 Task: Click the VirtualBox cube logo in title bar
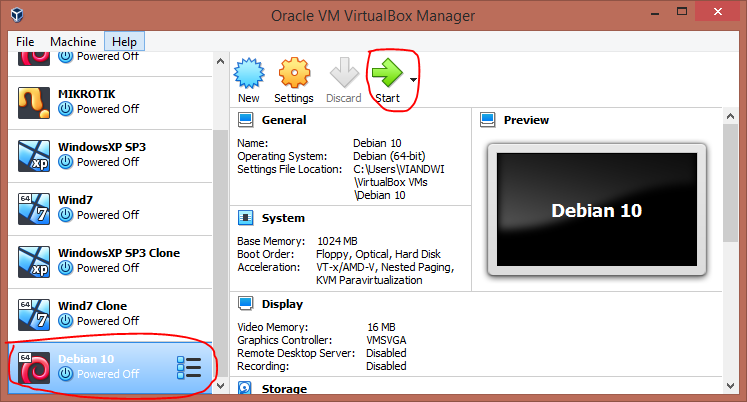click(17, 15)
